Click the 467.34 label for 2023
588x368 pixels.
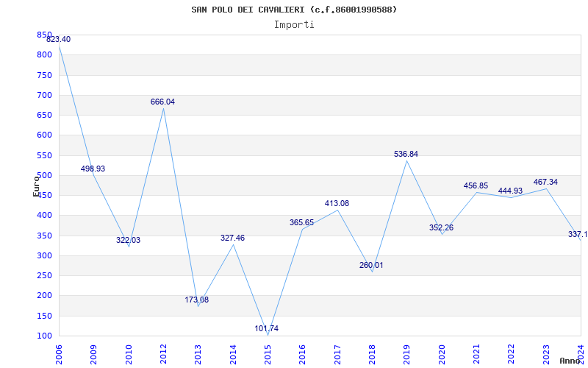click(x=545, y=182)
